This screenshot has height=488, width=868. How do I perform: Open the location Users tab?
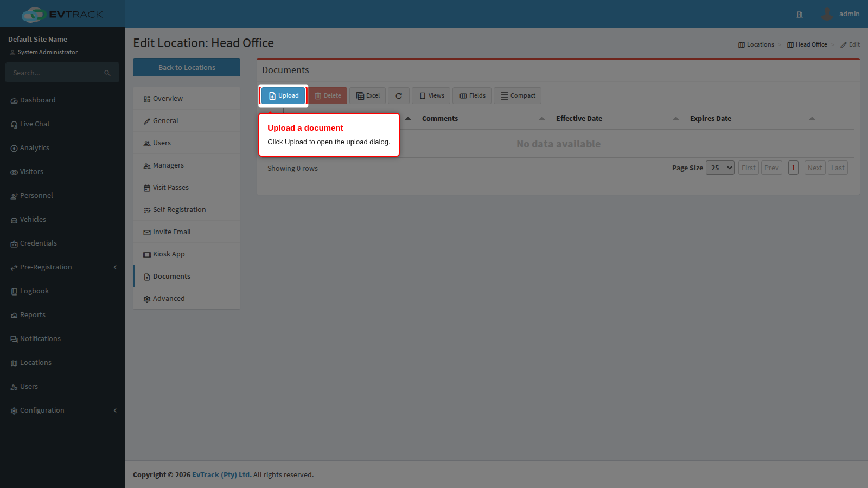[x=187, y=143]
